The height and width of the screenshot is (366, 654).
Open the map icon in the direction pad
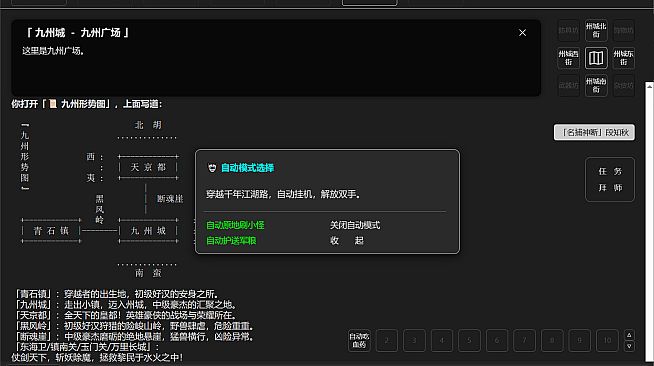click(596, 58)
